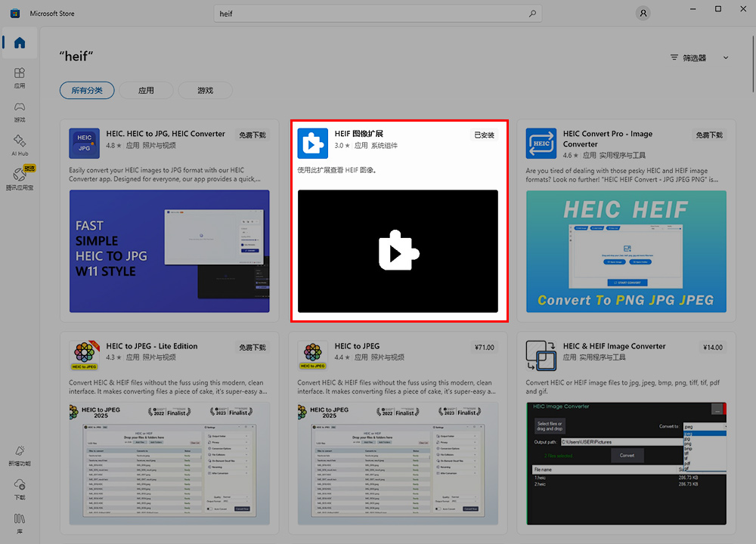Select the 游戏 (games) filter tab
The width and height of the screenshot is (756, 544).
pyautogui.click(x=206, y=91)
